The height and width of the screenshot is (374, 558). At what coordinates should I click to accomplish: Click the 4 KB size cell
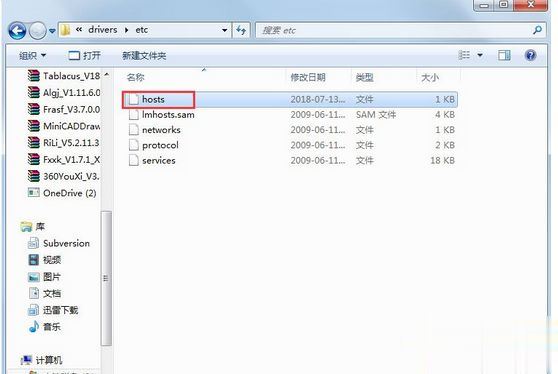click(x=445, y=115)
